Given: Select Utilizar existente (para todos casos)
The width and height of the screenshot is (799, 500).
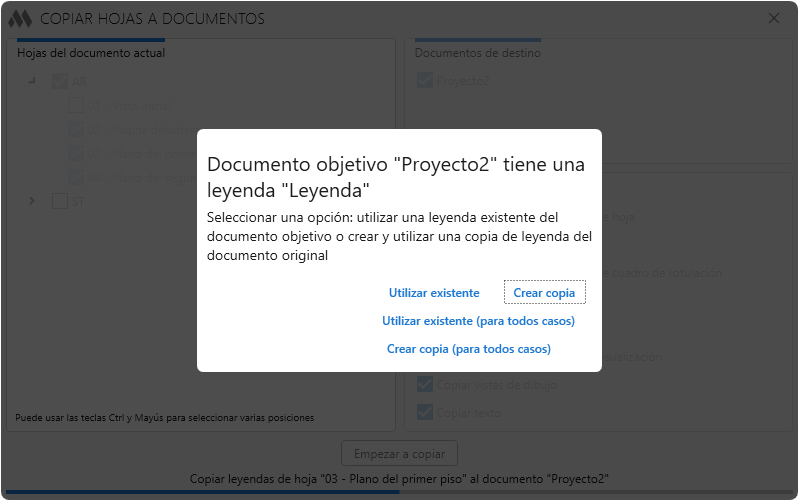Looking at the screenshot, I should [478, 321].
